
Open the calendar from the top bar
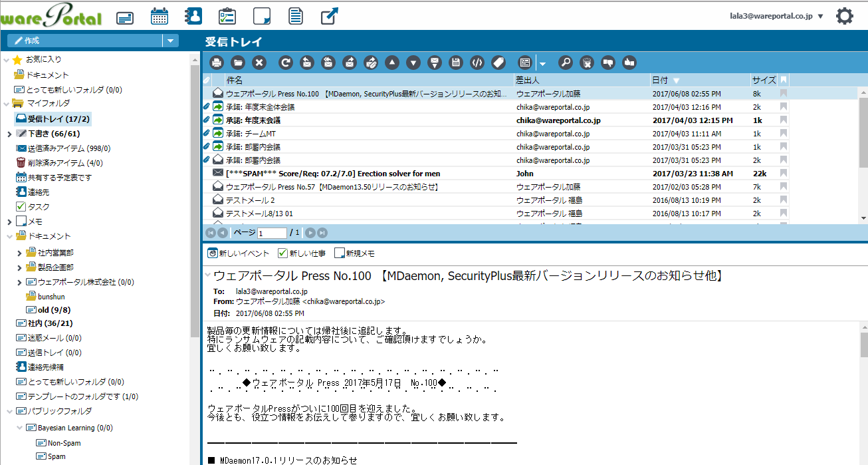[159, 17]
